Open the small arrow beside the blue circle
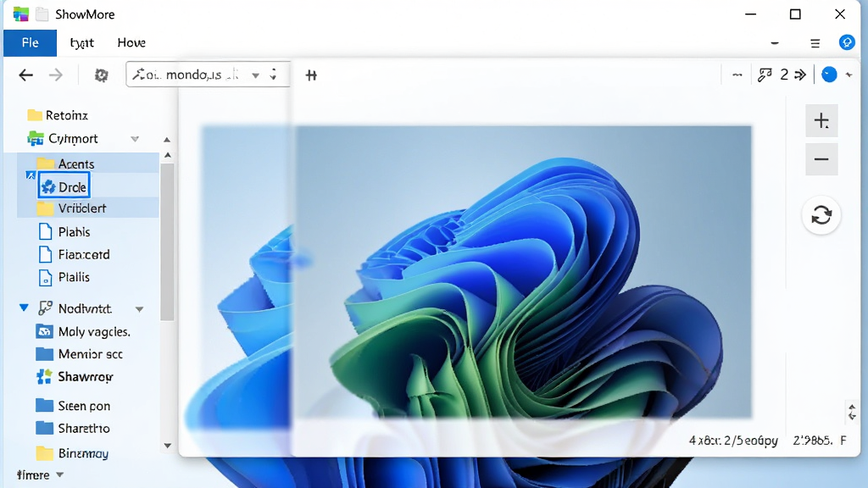 click(849, 75)
